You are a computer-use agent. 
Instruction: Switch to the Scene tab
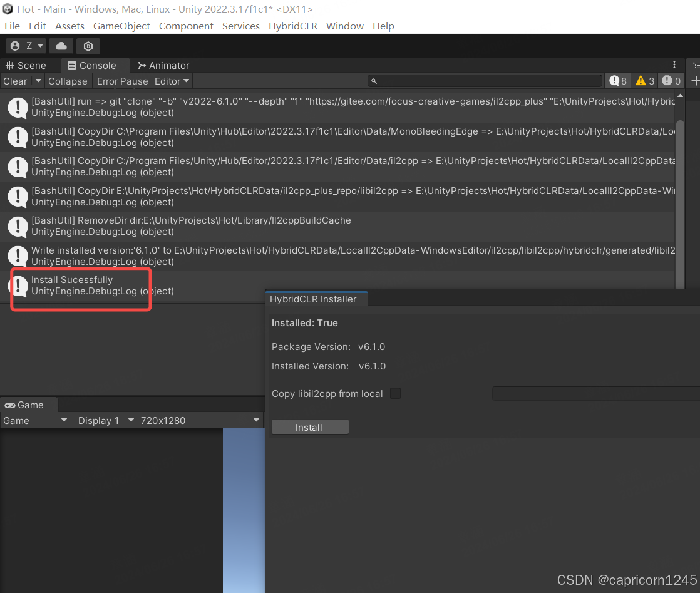tap(26, 66)
